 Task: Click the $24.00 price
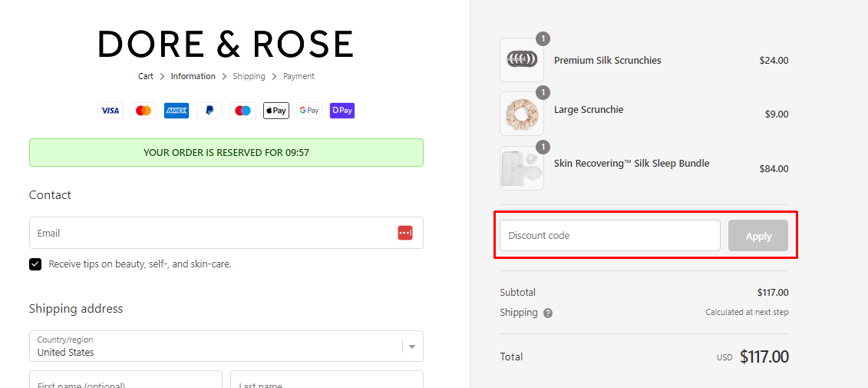click(x=774, y=61)
